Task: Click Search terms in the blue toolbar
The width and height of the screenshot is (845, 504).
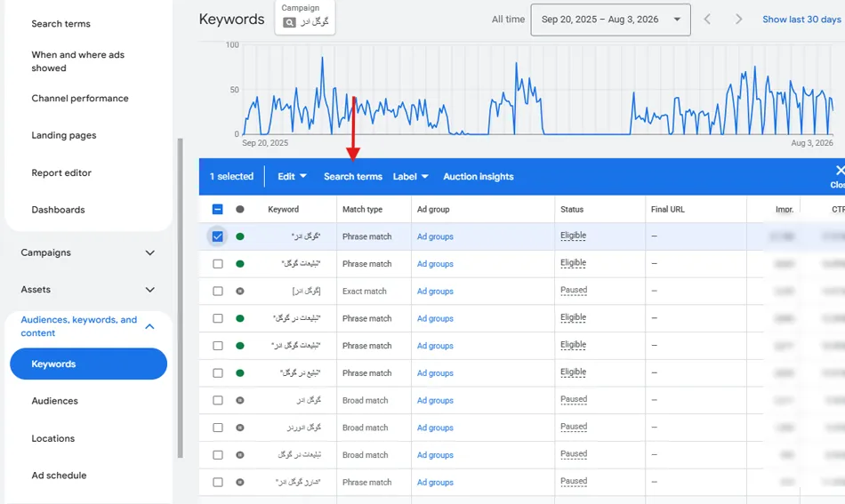Action: pos(353,176)
